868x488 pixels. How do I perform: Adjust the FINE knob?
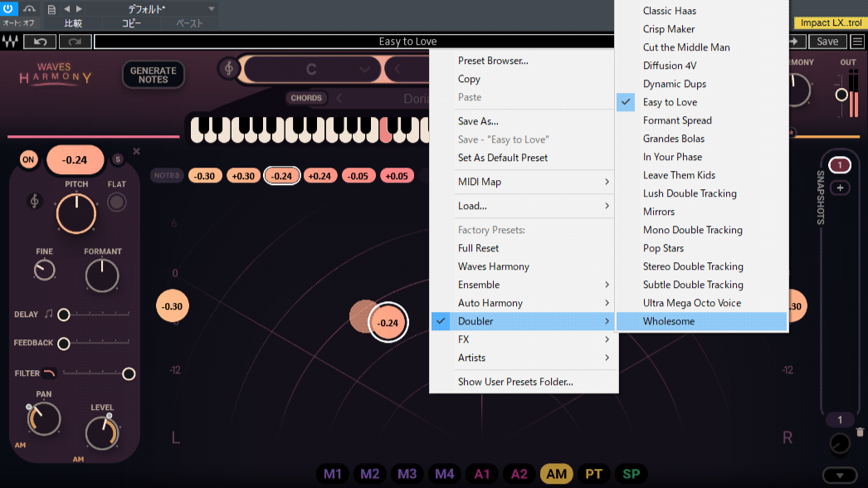(x=44, y=271)
